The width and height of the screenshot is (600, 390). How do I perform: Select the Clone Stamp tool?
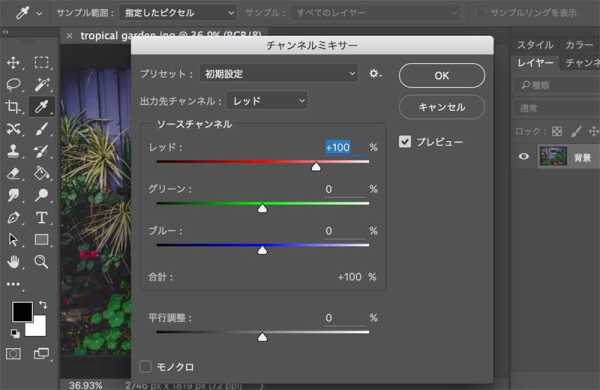pyautogui.click(x=13, y=151)
